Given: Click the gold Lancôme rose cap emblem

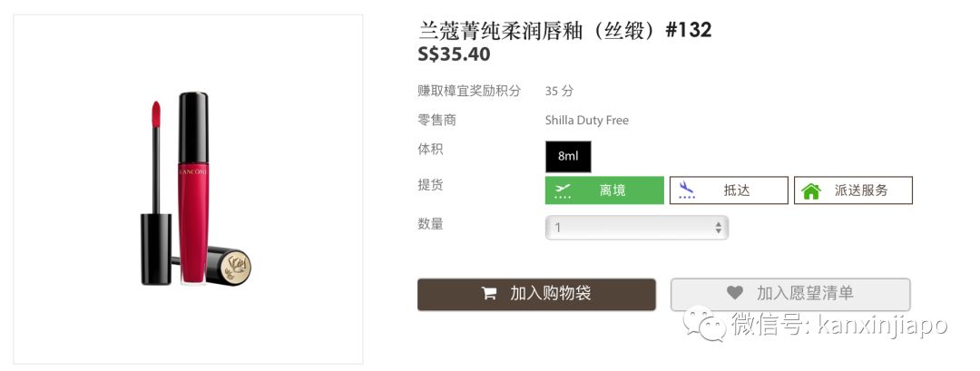Looking at the screenshot, I should pos(237,267).
